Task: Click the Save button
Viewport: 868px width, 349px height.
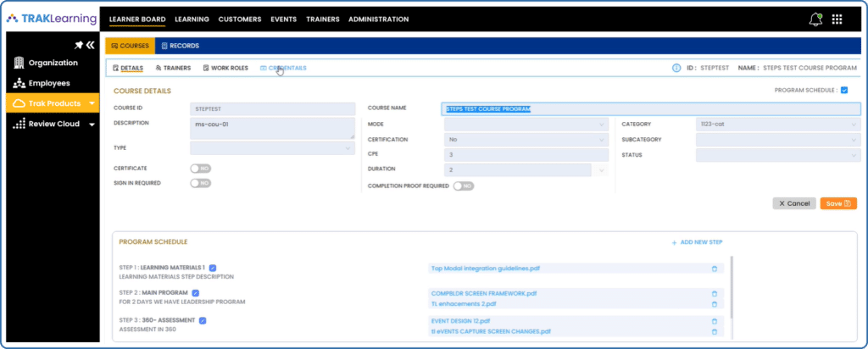Action: (x=837, y=203)
